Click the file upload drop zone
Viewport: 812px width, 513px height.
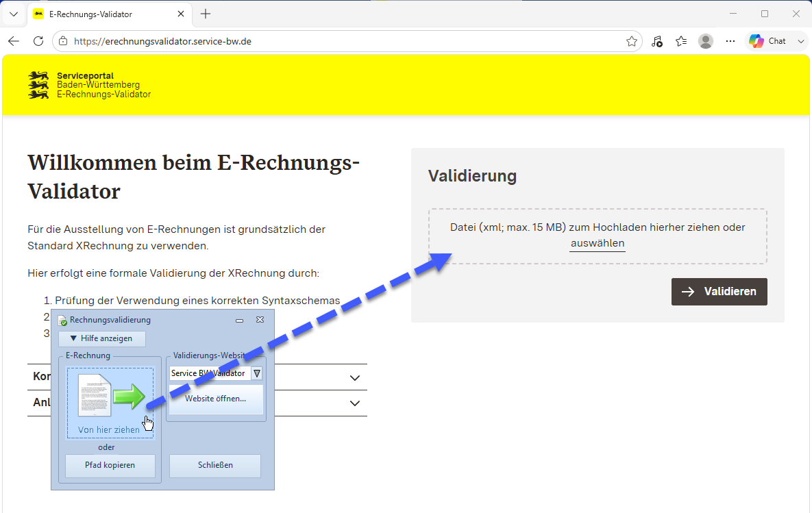click(598, 236)
